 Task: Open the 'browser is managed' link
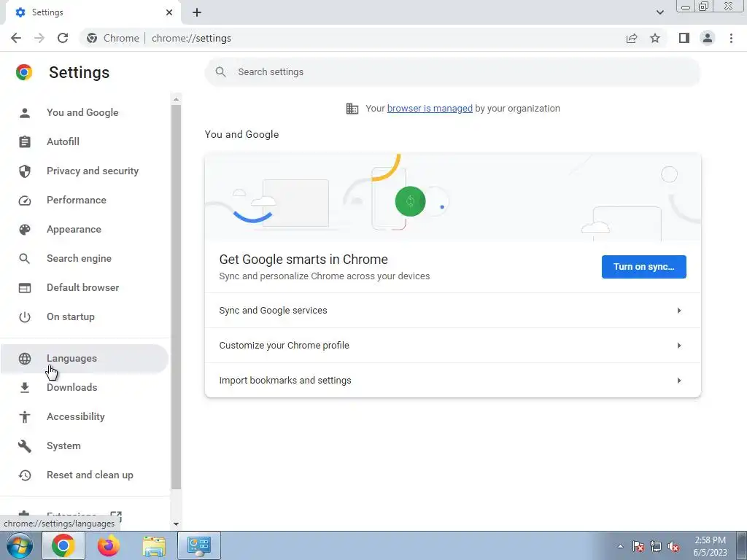(430, 109)
